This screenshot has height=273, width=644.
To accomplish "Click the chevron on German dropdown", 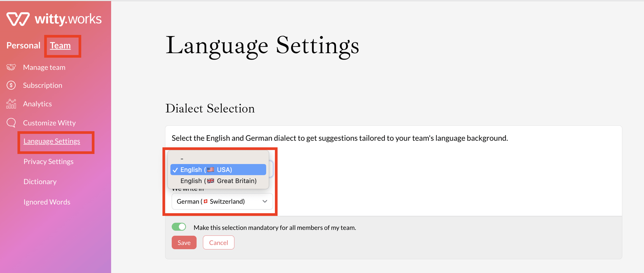I will click(265, 202).
